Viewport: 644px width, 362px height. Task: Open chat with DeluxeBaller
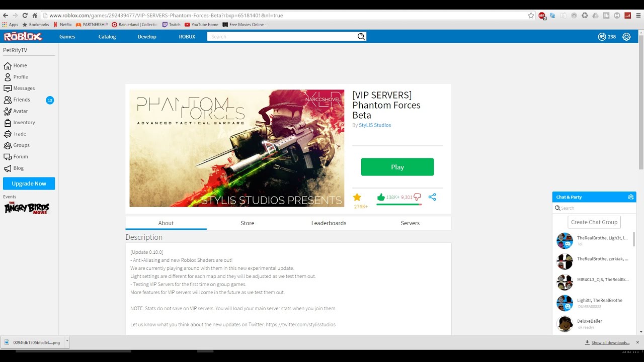[x=594, y=324]
